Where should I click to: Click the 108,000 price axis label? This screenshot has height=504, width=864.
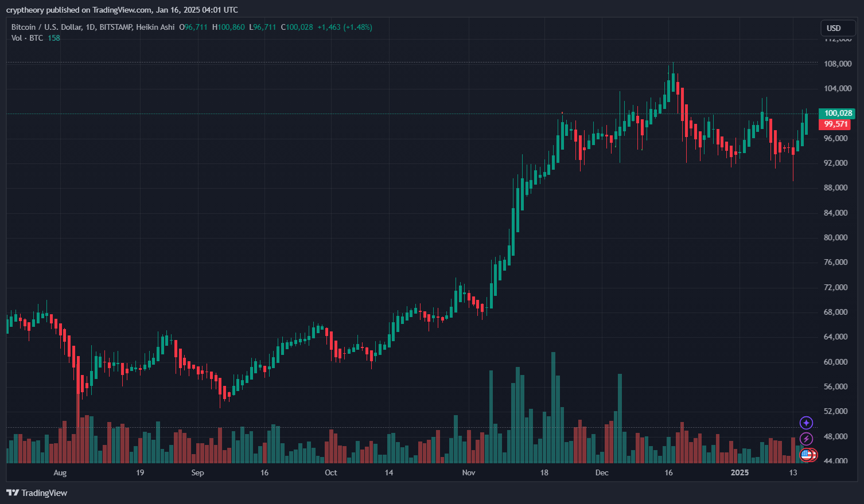coord(838,64)
